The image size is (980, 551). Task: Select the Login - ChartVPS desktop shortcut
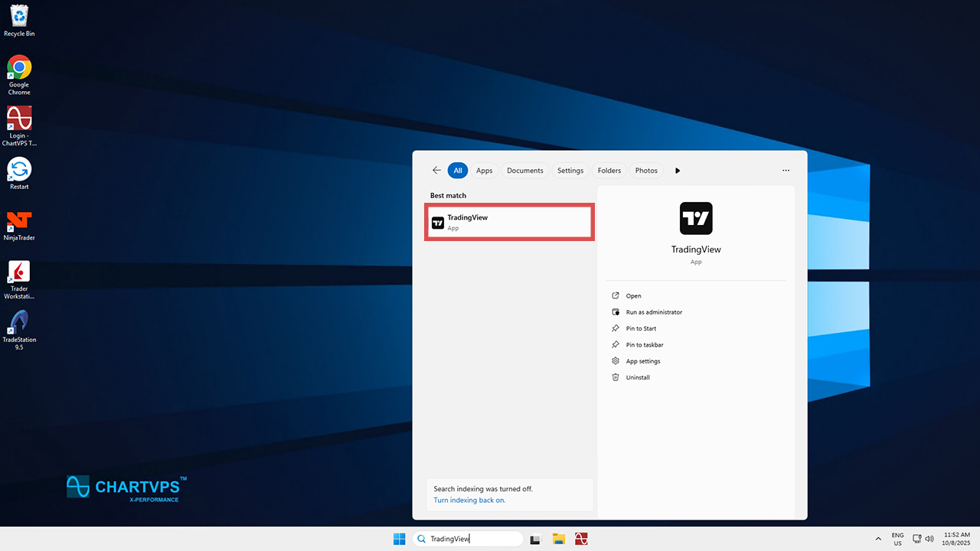pyautogui.click(x=19, y=123)
